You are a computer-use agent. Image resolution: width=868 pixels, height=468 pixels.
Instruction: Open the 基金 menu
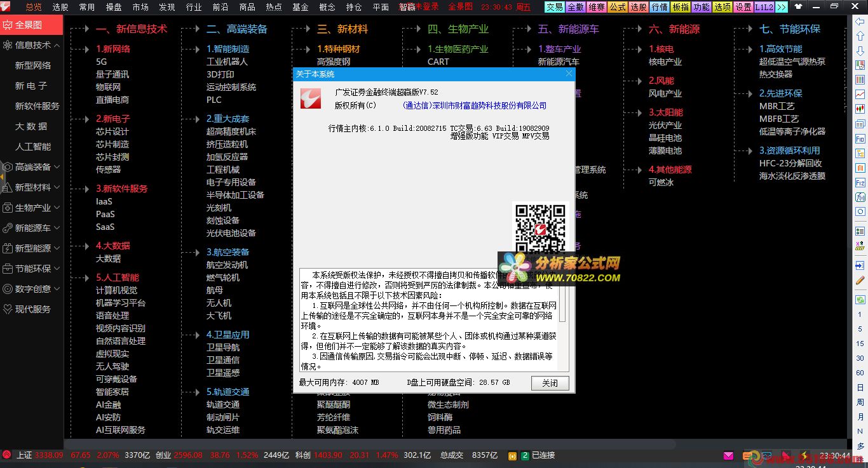coord(301,7)
